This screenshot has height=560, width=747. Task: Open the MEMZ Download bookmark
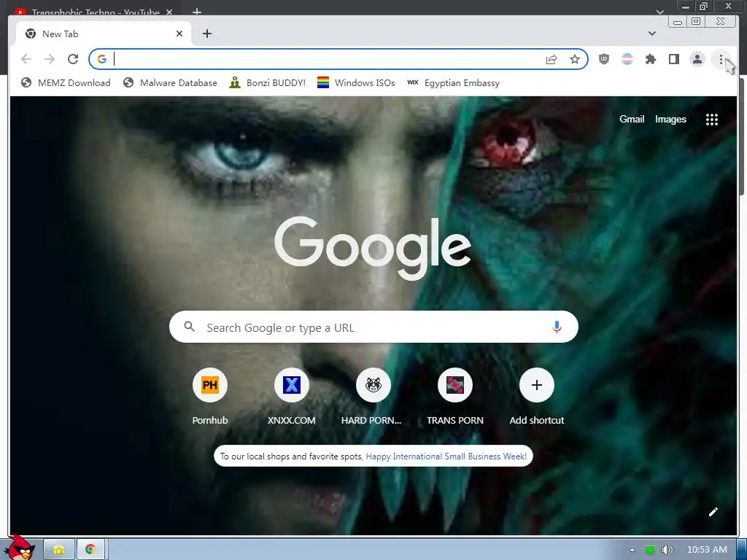pyautogui.click(x=66, y=83)
